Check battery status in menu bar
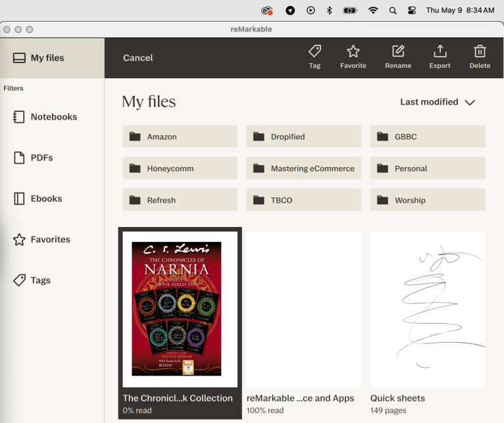This screenshot has width=504, height=423. [350, 11]
